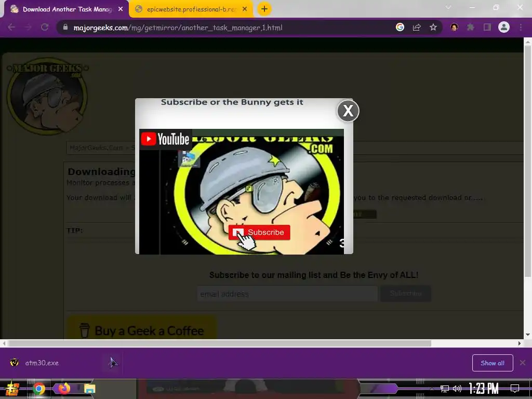Open the Extensions puzzle piece menu

[x=471, y=28]
